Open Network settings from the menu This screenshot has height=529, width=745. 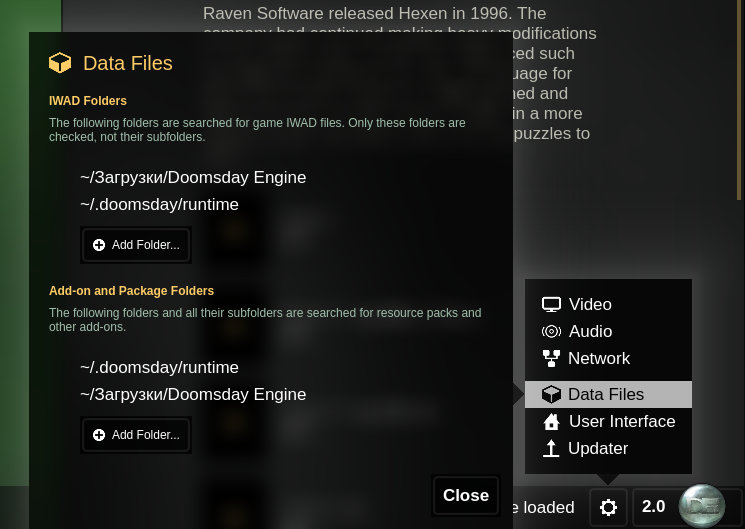[608, 358]
